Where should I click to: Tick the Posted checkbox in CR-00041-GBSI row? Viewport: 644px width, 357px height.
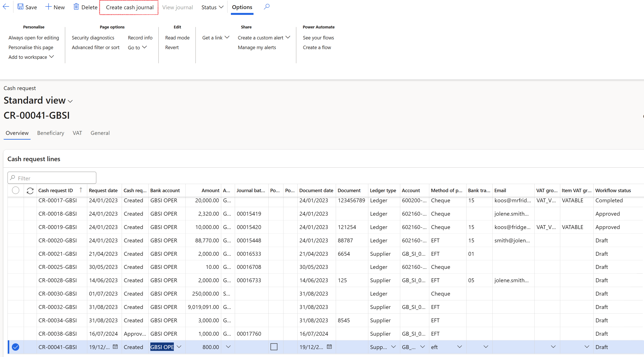pos(274,347)
